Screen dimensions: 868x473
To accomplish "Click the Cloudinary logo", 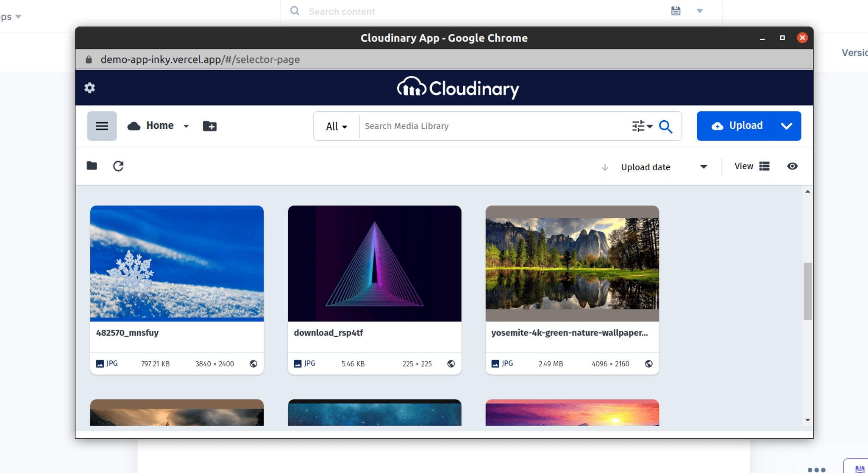I will coord(458,88).
